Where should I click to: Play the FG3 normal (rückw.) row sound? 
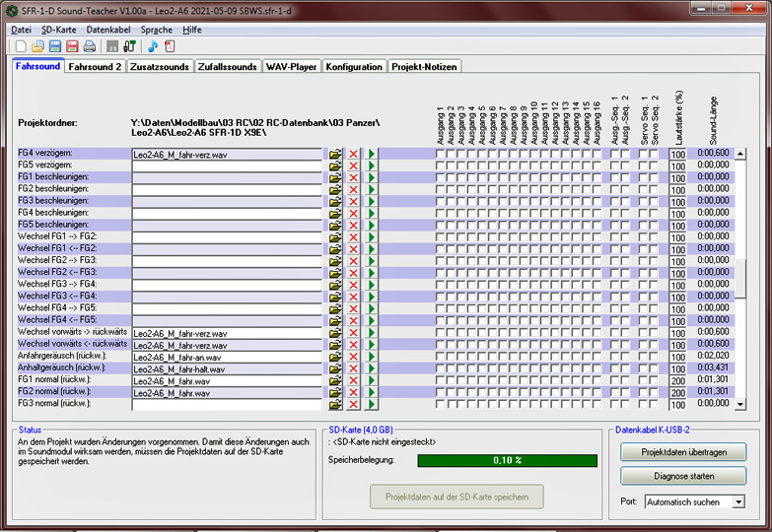372,405
